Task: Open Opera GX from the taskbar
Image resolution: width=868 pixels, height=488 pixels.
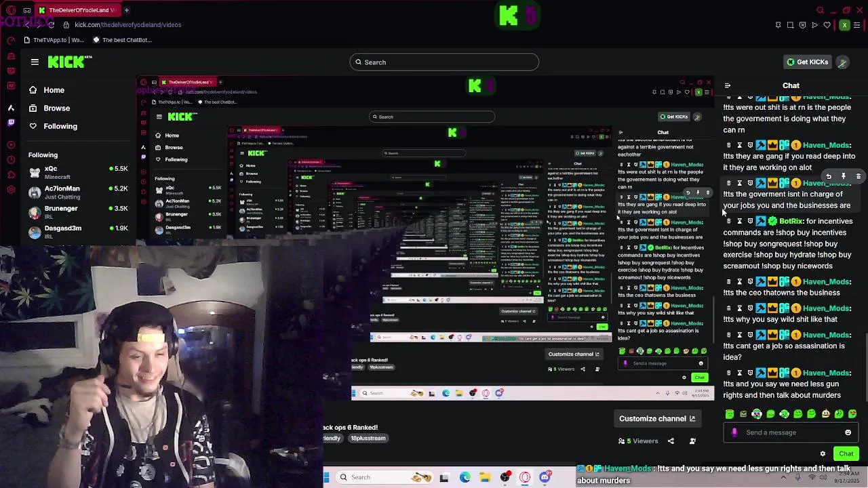Action: tap(525, 477)
